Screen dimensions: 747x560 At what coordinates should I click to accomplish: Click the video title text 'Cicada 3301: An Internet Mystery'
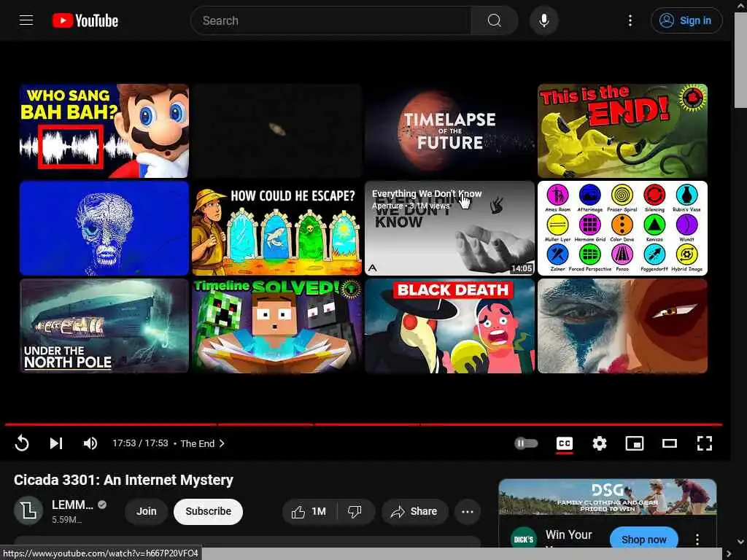tap(123, 480)
